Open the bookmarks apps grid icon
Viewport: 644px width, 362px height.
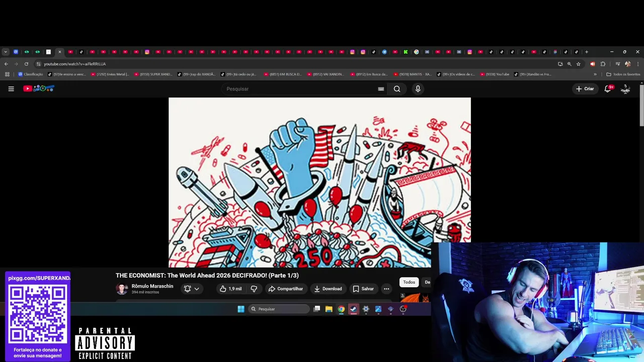tap(7, 74)
